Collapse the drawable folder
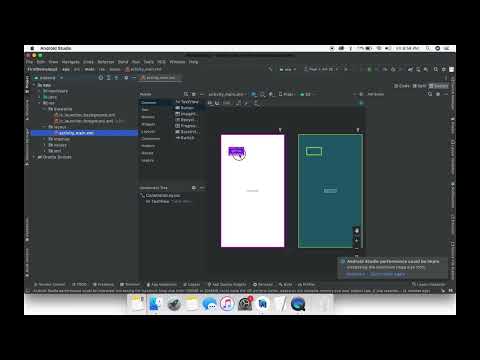 point(45,109)
